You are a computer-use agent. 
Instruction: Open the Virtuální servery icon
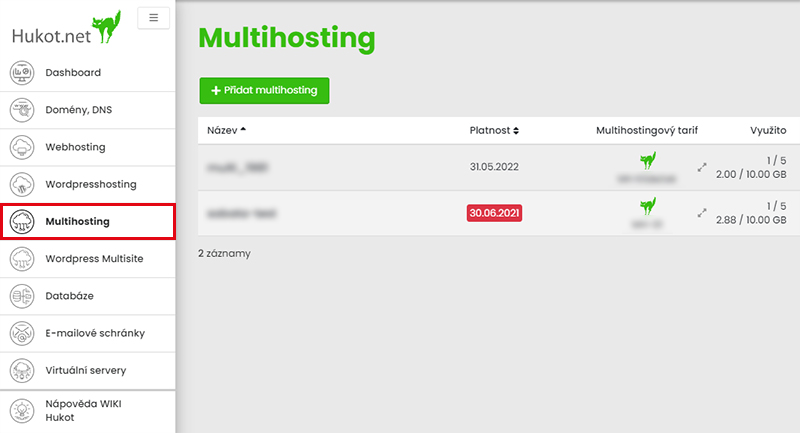[x=22, y=370]
